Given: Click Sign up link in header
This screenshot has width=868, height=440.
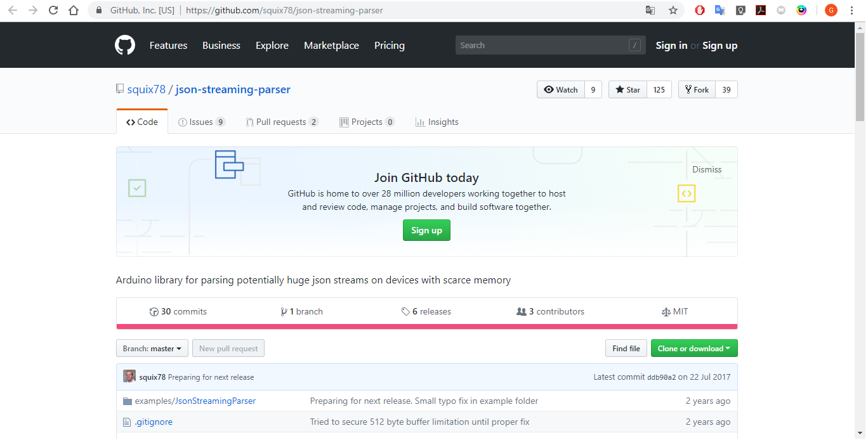Looking at the screenshot, I should [x=720, y=46].
